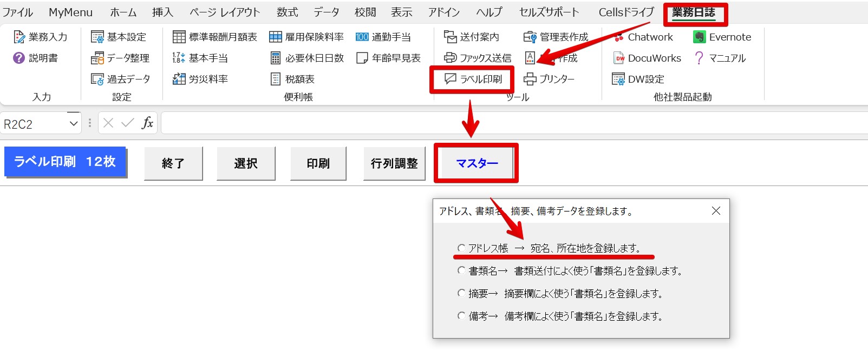
Task: Select the 書類名 radio option
Action: pos(461,270)
